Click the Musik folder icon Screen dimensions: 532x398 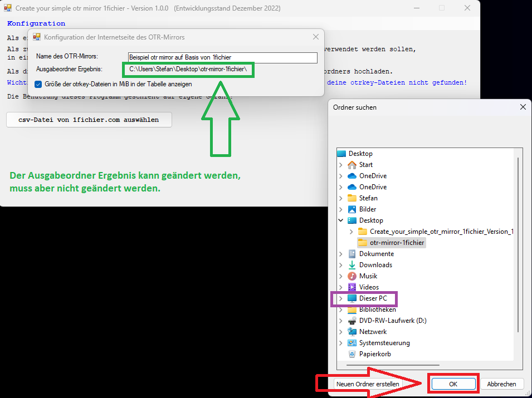(352, 276)
